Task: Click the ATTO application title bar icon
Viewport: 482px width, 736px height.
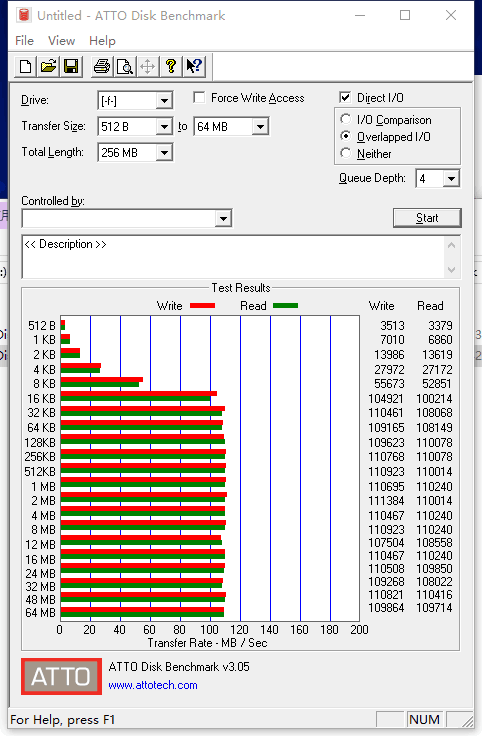Action: (x=23, y=15)
